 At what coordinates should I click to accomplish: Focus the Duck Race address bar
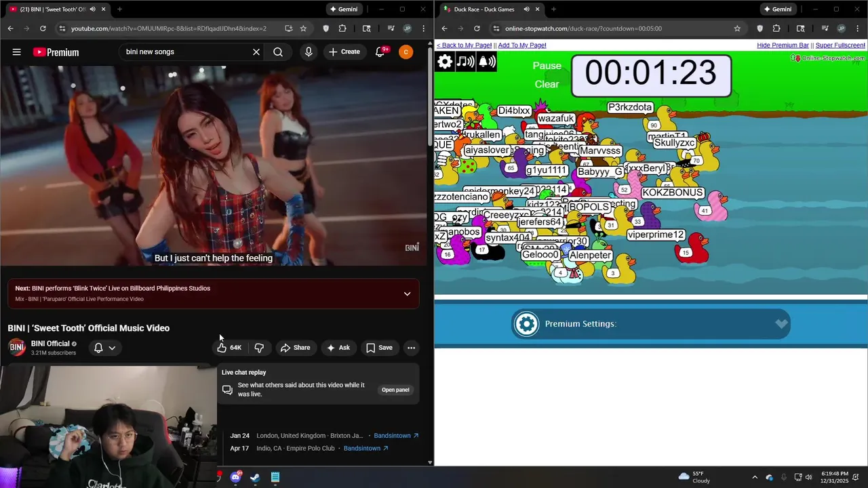pos(610,28)
